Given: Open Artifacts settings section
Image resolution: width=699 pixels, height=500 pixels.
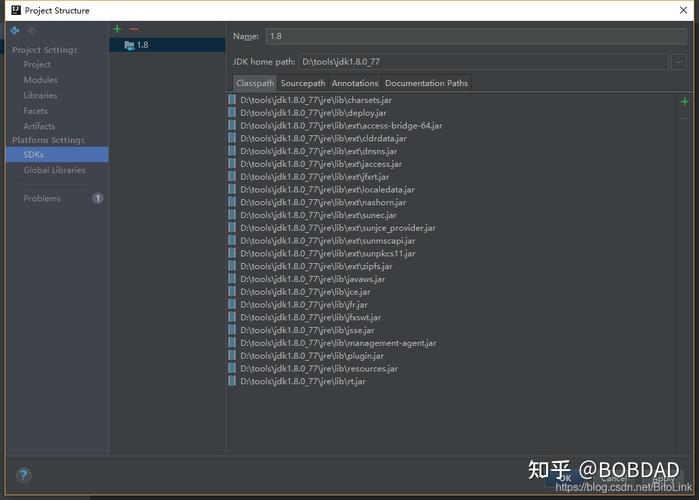Looking at the screenshot, I should [39, 127].
